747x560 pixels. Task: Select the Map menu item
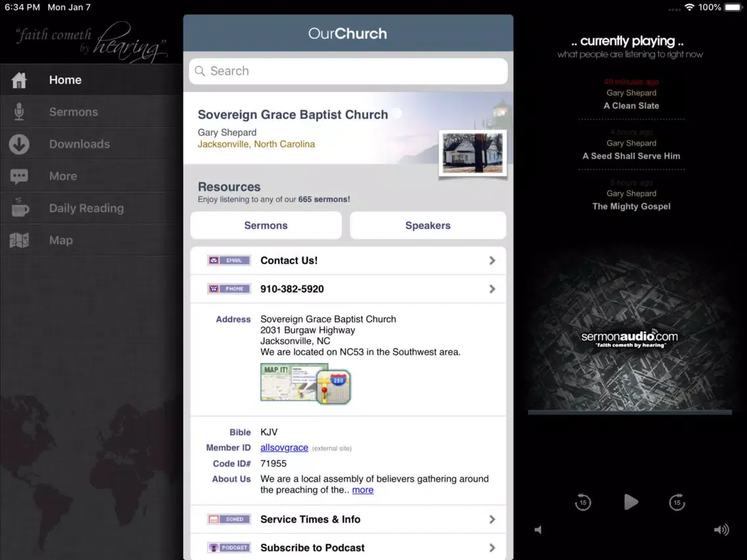point(91,240)
